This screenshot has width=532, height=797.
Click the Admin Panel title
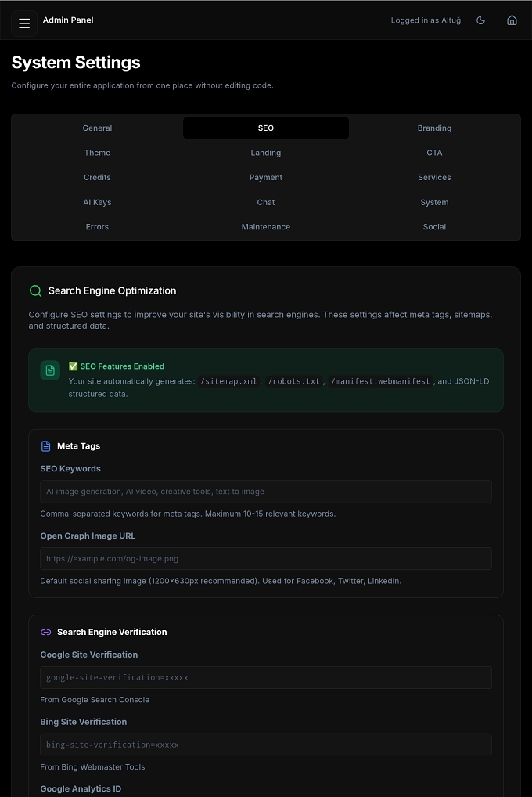pos(68,20)
